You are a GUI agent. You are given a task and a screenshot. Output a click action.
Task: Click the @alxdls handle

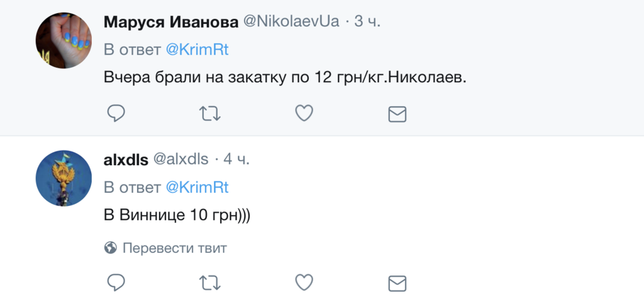coord(180,159)
